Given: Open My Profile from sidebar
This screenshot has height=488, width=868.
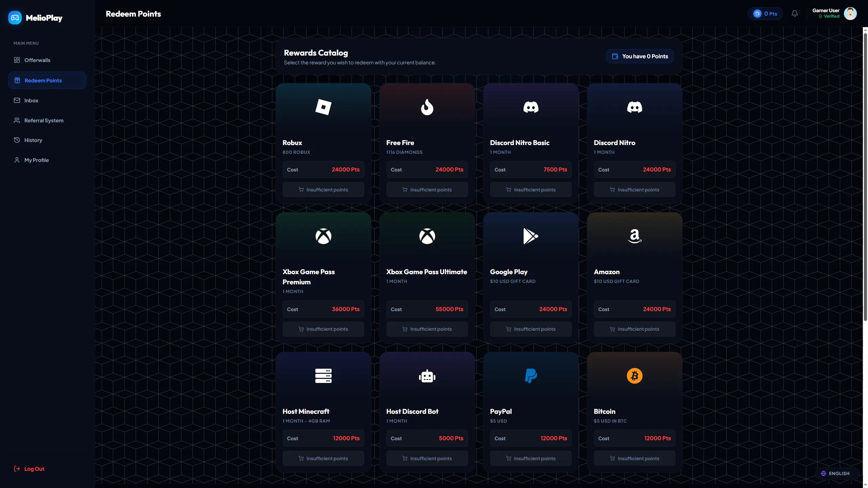Looking at the screenshot, I should (47, 160).
